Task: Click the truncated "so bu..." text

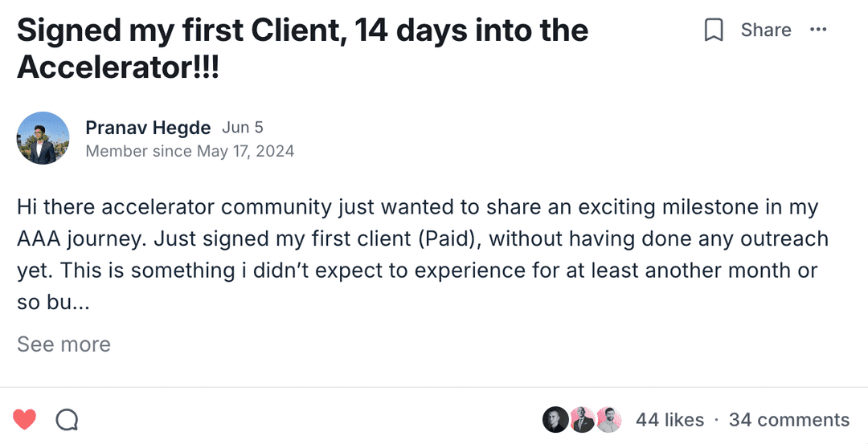Action: 54,303
